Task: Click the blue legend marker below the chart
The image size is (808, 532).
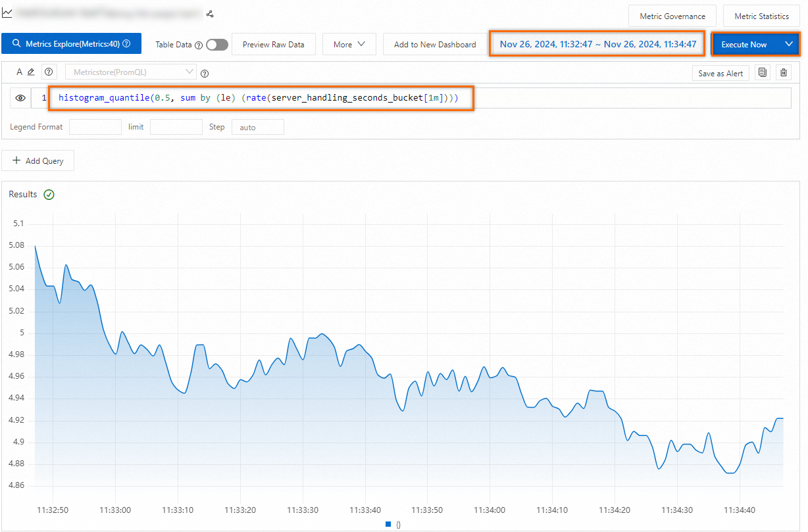Action: 388,524
